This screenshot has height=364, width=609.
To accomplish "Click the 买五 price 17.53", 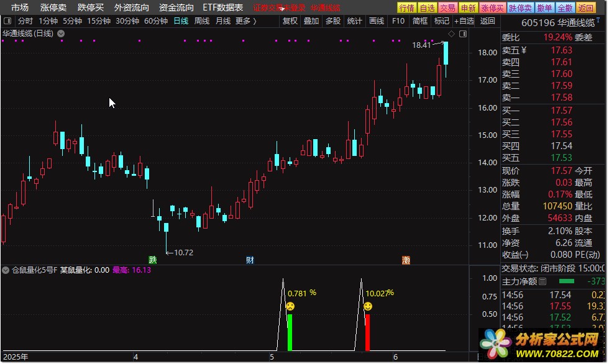I will [x=562, y=158].
